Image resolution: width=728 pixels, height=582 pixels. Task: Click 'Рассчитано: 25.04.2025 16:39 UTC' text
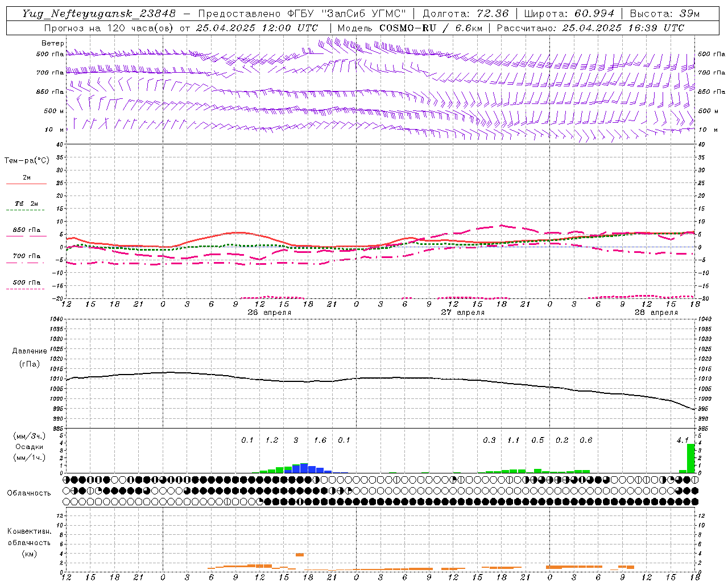[x=590, y=28]
